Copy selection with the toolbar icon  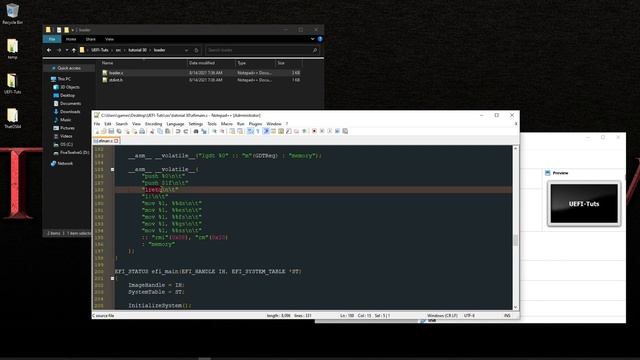tap(160, 131)
